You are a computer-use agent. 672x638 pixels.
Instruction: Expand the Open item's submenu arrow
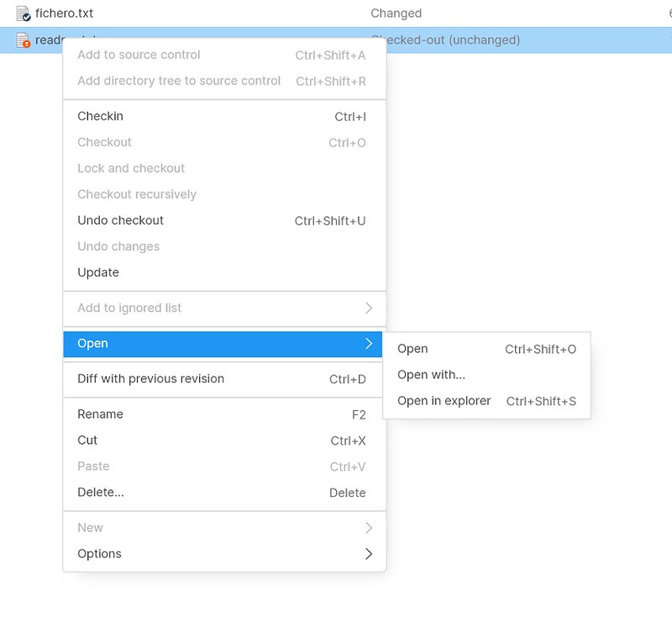[370, 343]
